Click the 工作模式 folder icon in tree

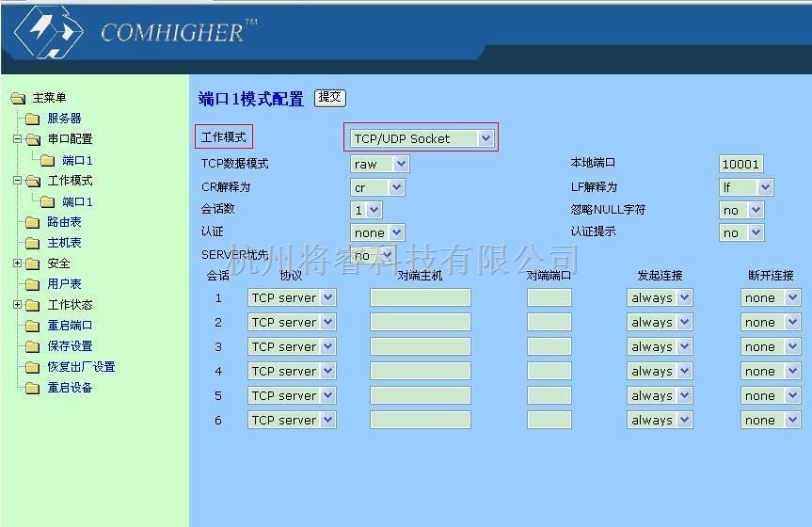(x=33, y=181)
